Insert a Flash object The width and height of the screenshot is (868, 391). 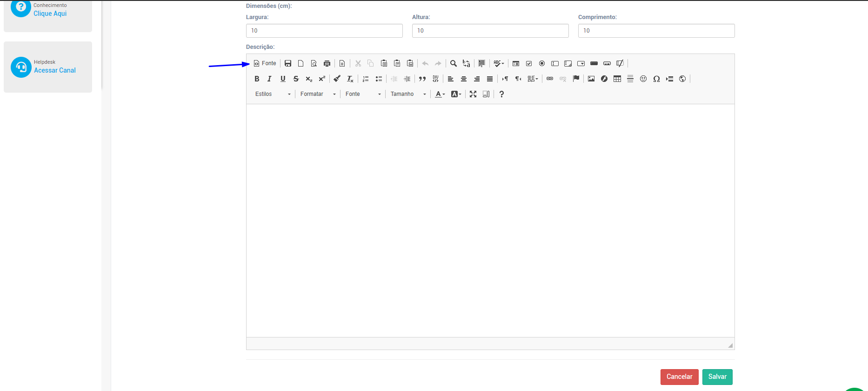coord(604,79)
